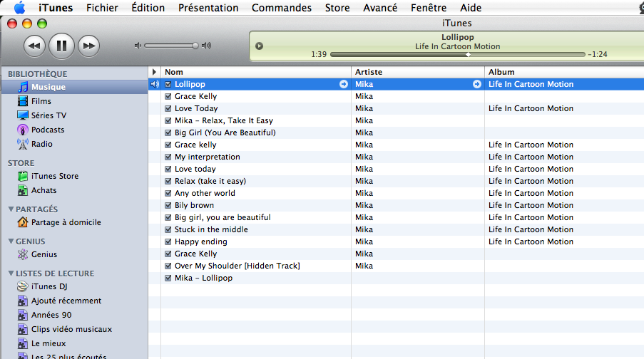The width and height of the screenshot is (644, 359).
Task: Click the small play arrow in display
Action: 259,46
